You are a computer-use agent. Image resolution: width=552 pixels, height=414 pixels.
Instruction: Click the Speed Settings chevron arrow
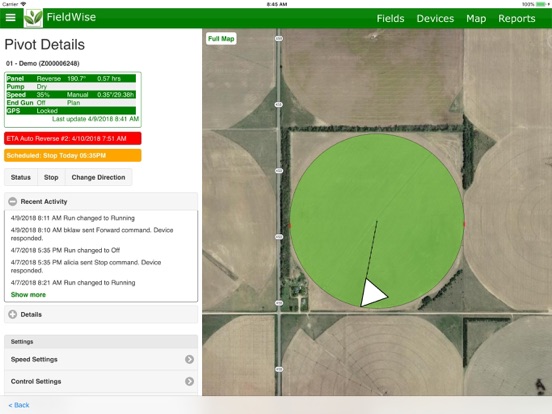tap(189, 359)
